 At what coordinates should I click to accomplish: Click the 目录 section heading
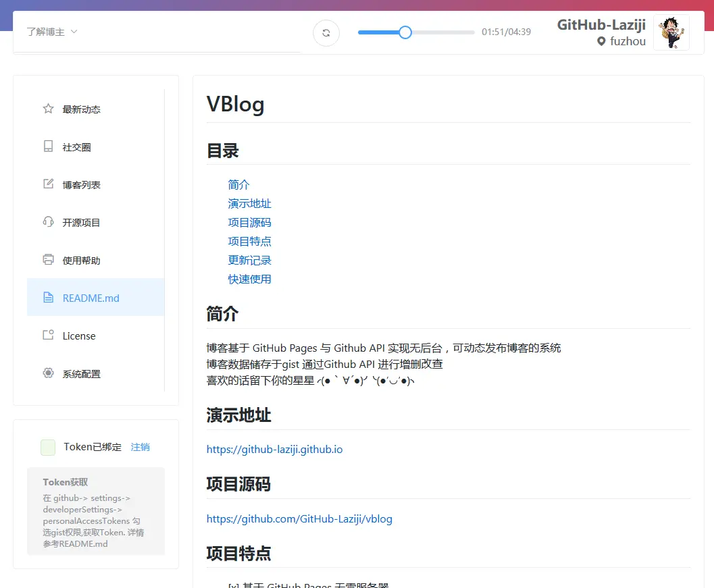pyautogui.click(x=223, y=151)
